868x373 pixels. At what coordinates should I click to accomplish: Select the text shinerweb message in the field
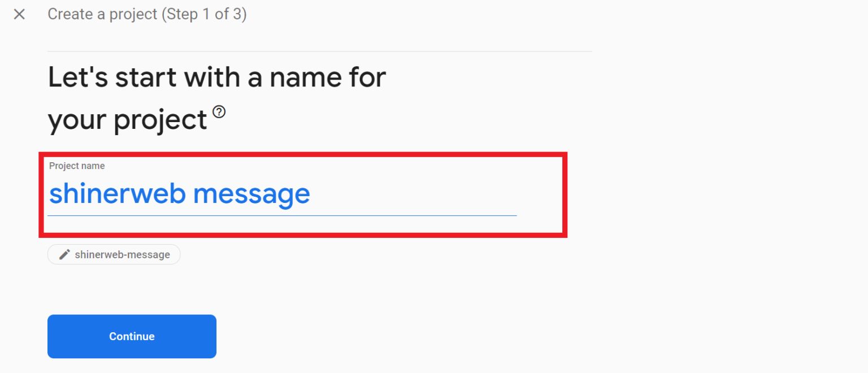tap(179, 194)
